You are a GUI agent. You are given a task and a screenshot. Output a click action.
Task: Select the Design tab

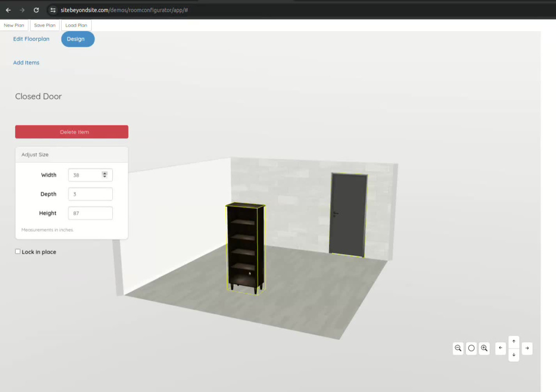78,39
